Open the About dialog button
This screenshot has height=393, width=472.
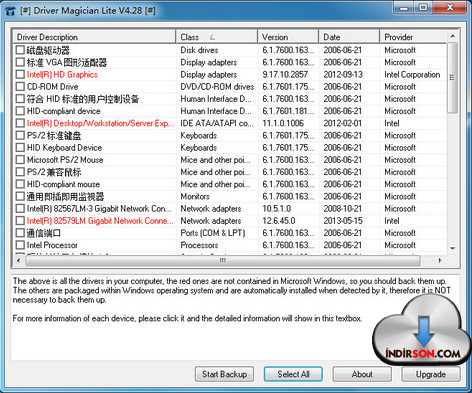(362, 374)
